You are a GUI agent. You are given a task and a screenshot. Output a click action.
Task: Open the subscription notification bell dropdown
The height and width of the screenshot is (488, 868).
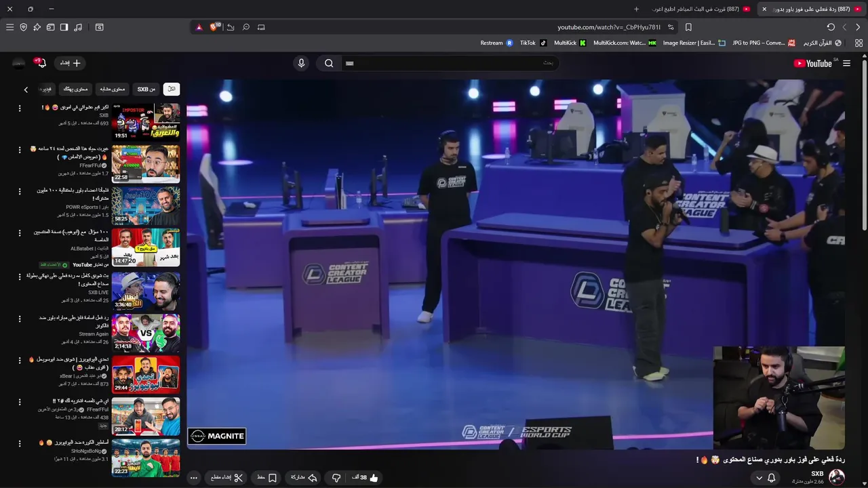click(766, 478)
